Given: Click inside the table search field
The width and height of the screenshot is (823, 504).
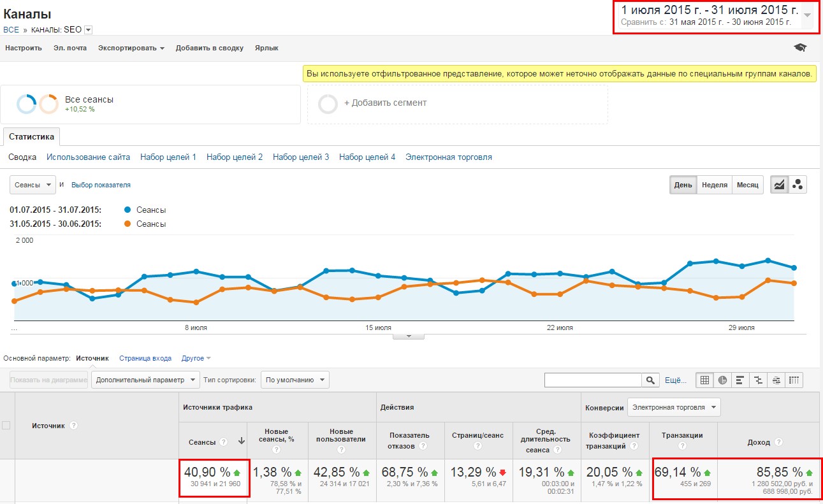Looking at the screenshot, I should point(593,379).
